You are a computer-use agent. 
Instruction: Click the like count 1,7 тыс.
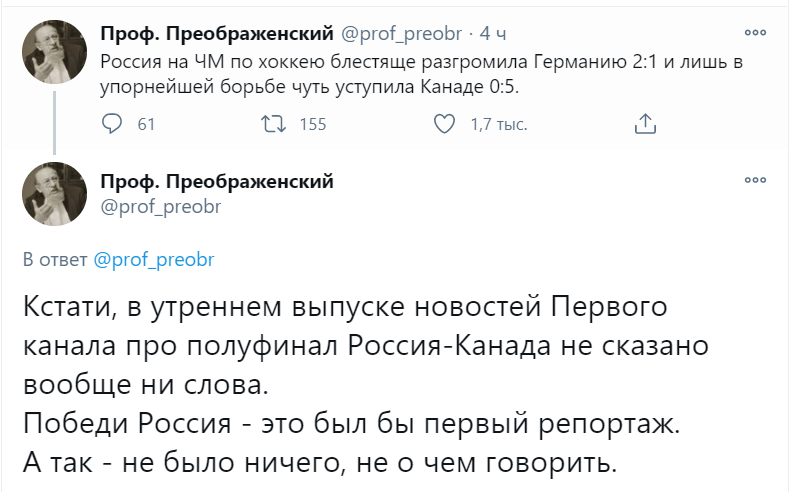[498, 125]
